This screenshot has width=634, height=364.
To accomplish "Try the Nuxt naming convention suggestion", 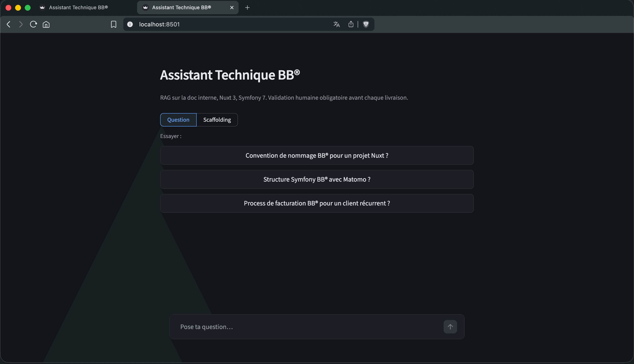I will (317, 155).
